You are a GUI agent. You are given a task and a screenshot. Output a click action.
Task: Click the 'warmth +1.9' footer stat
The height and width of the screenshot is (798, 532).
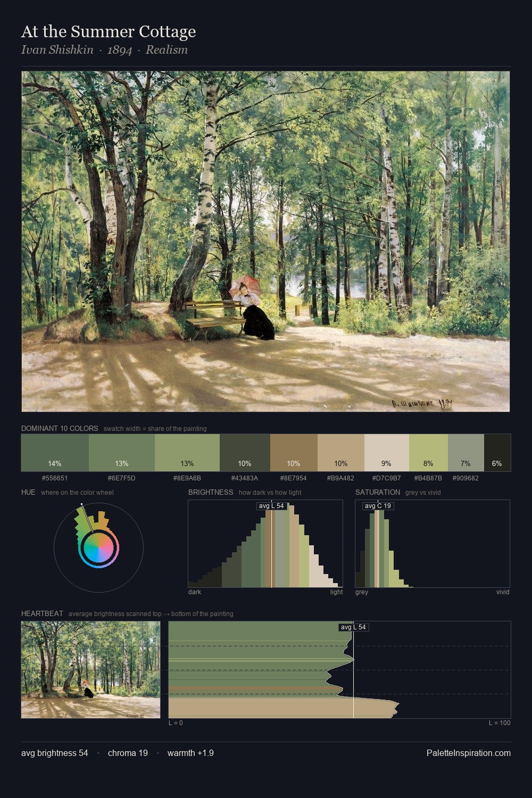click(x=190, y=753)
